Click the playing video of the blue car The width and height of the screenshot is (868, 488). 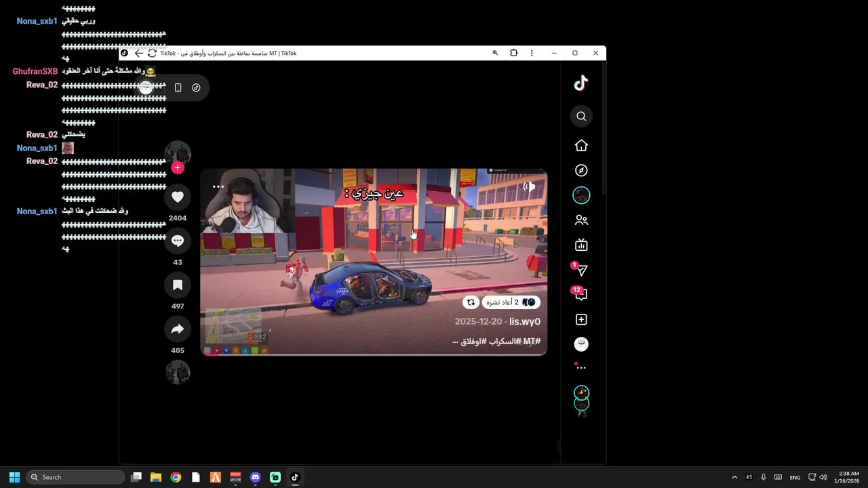374,262
